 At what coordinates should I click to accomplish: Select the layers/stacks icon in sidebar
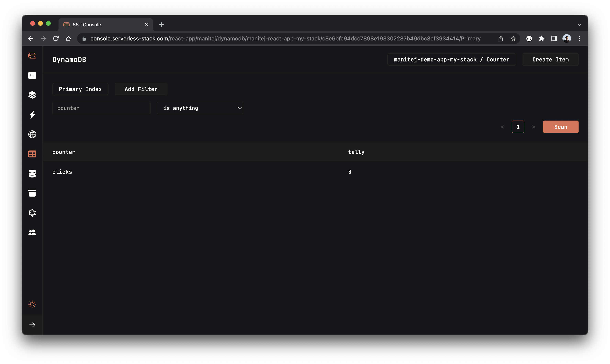[32, 94]
